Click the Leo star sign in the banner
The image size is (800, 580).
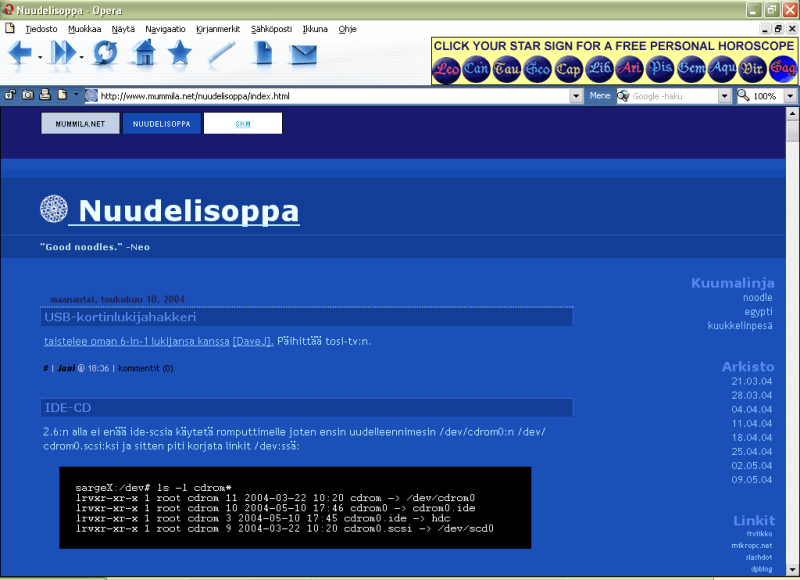pos(446,68)
